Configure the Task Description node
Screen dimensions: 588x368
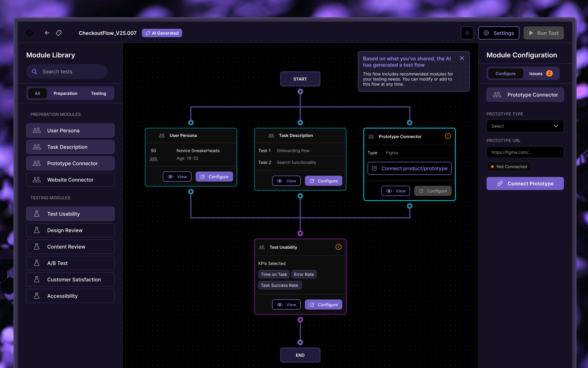pyautogui.click(x=324, y=181)
